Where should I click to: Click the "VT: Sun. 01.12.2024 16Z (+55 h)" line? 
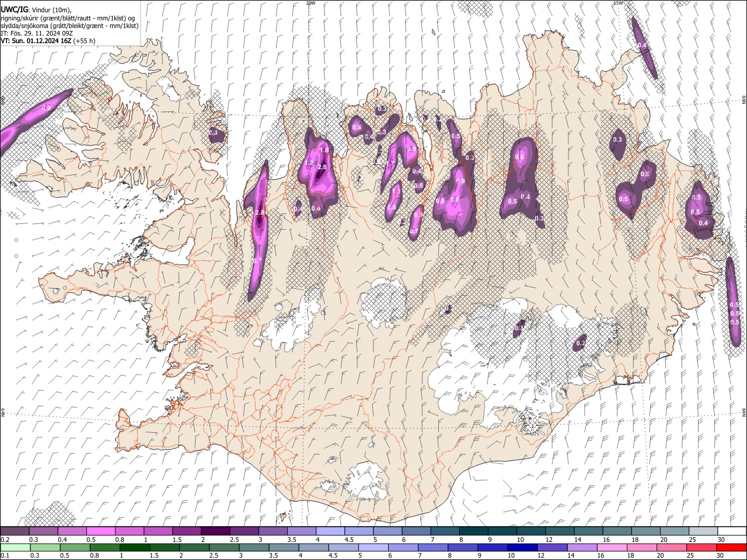point(48,41)
